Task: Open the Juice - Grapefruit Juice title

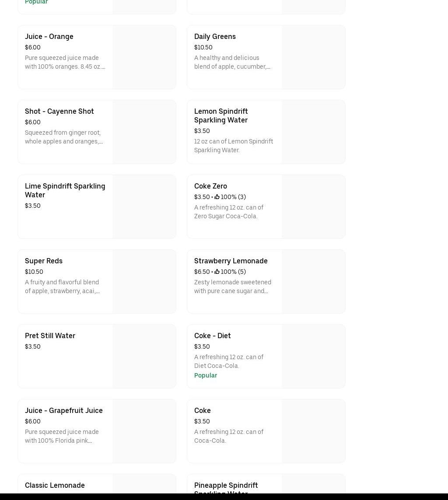Action: point(63,410)
